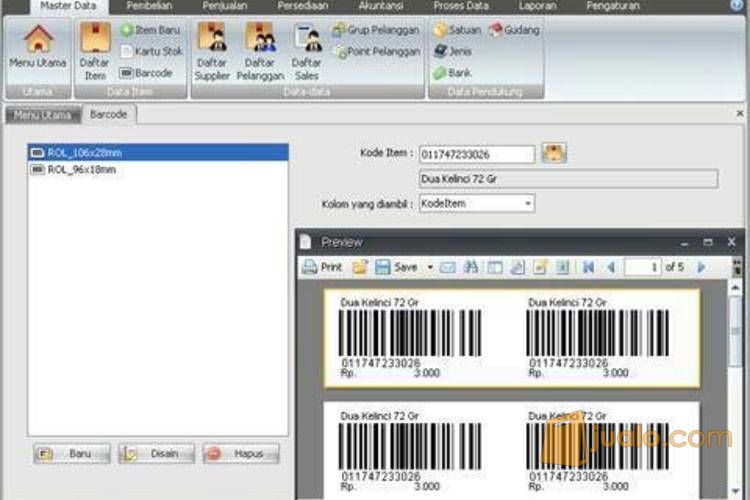Switch to Menu Utama document tab
The image size is (750, 500).
43,115
